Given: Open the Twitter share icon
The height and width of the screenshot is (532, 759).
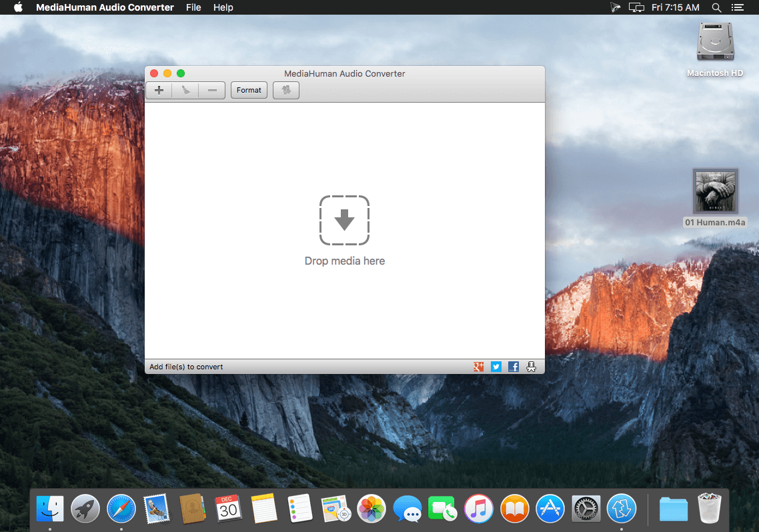Looking at the screenshot, I should pos(496,367).
